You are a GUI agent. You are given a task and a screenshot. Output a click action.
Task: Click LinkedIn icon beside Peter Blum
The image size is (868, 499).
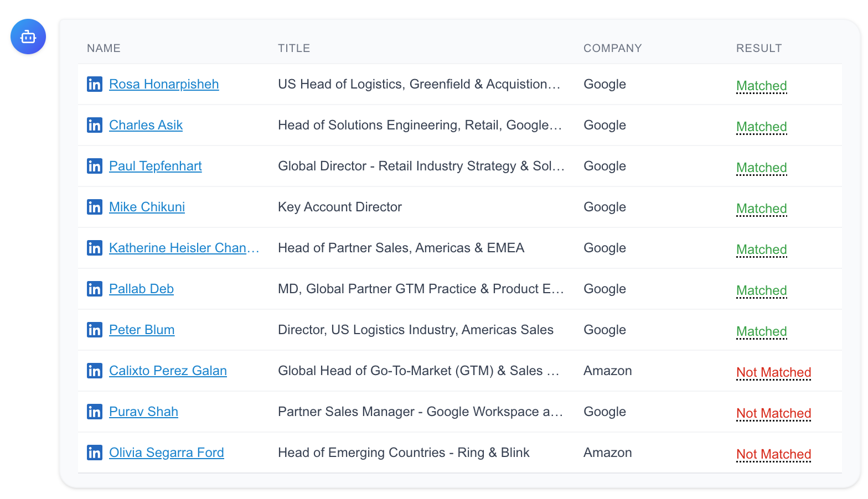(x=95, y=330)
